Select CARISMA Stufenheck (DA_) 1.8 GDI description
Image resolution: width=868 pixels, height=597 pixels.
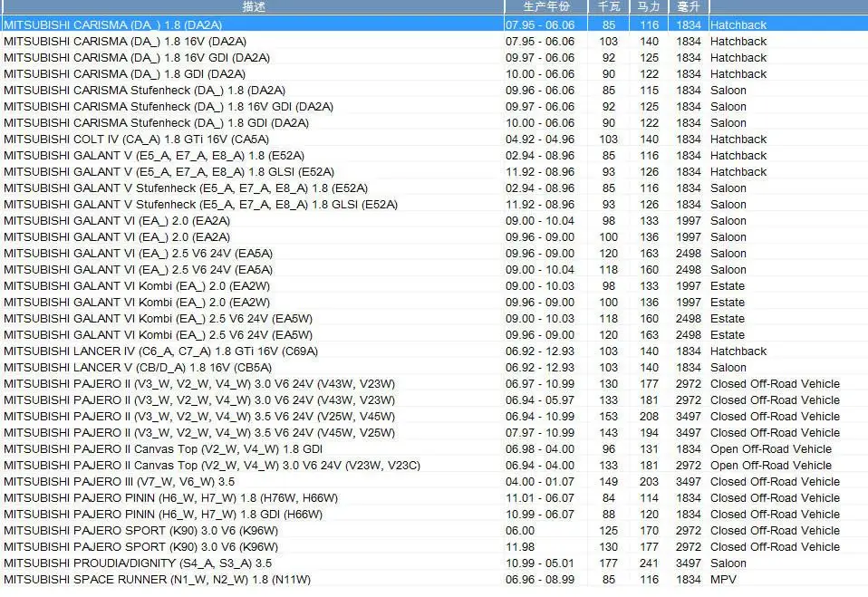[156, 123]
